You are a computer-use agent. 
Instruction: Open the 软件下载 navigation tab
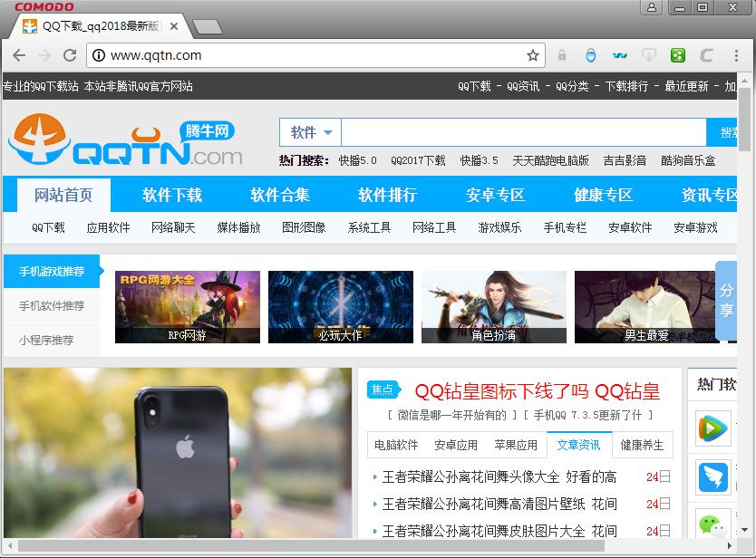click(171, 195)
